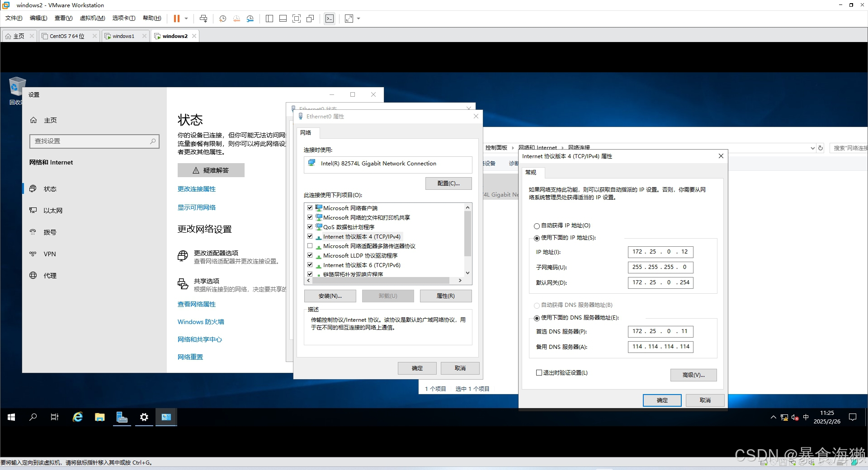
Task: Click 属性(R) button in Ethernet0 属性
Action: (446, 296)
